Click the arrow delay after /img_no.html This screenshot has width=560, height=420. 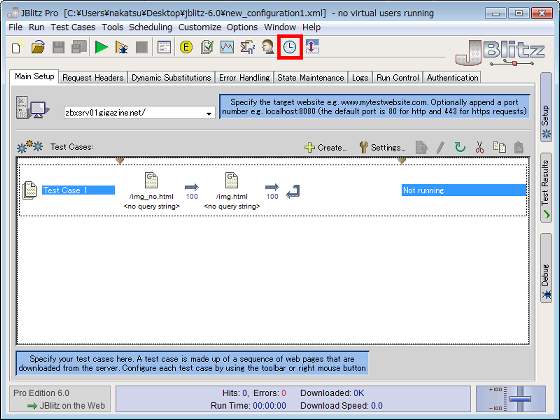[x=192, y=187]
